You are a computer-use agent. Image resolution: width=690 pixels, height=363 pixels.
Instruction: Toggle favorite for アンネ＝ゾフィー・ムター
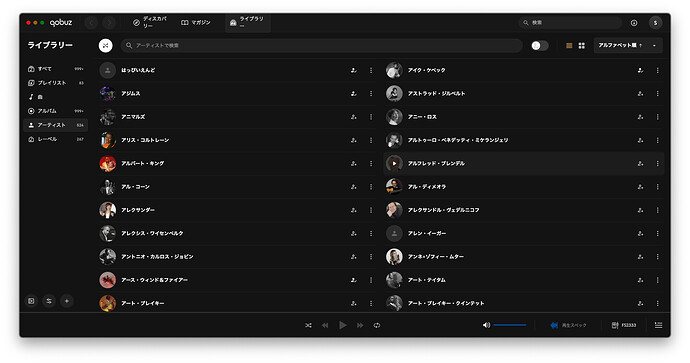[640, 257]
